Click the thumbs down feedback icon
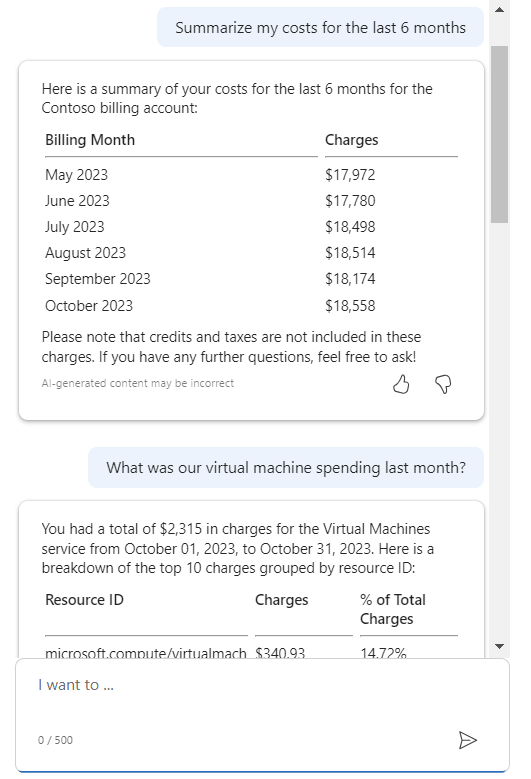531x779 pixels. point(443,384)
